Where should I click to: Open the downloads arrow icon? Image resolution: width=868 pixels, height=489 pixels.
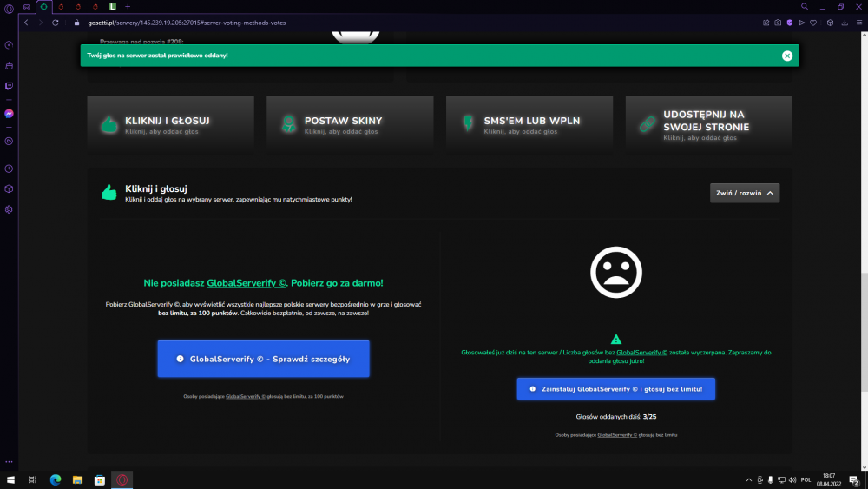845,23
